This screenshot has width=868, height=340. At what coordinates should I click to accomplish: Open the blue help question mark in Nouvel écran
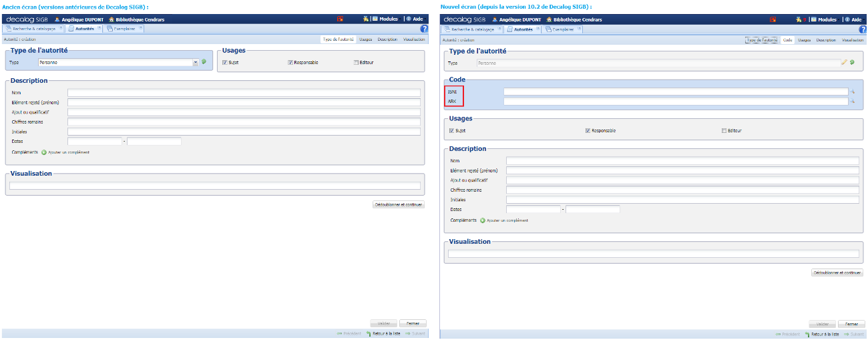[x=863, y=29]
